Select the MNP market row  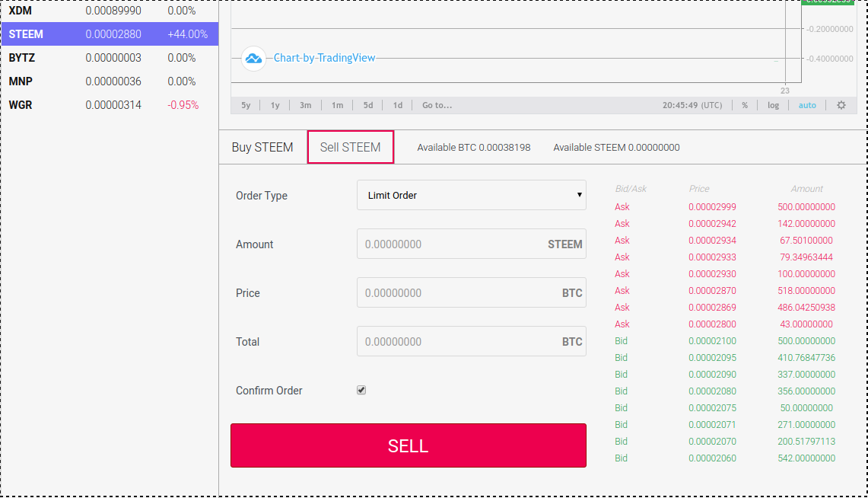110,81
